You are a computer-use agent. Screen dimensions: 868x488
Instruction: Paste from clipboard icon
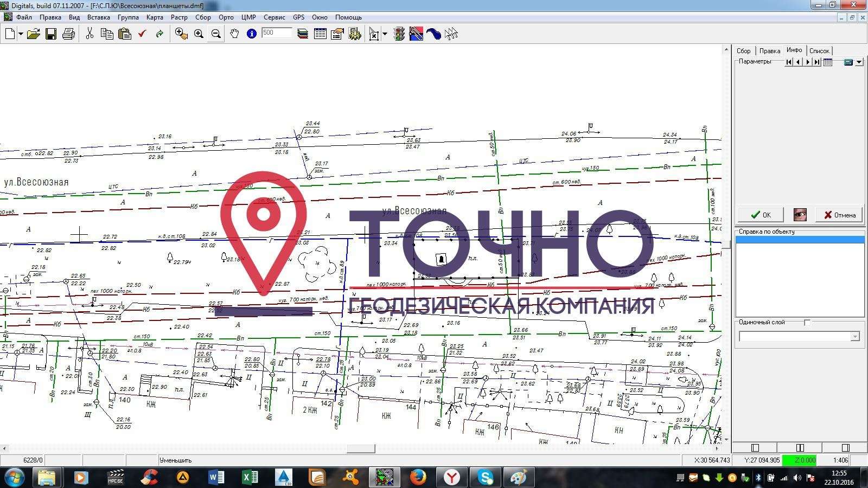point(125,34)
